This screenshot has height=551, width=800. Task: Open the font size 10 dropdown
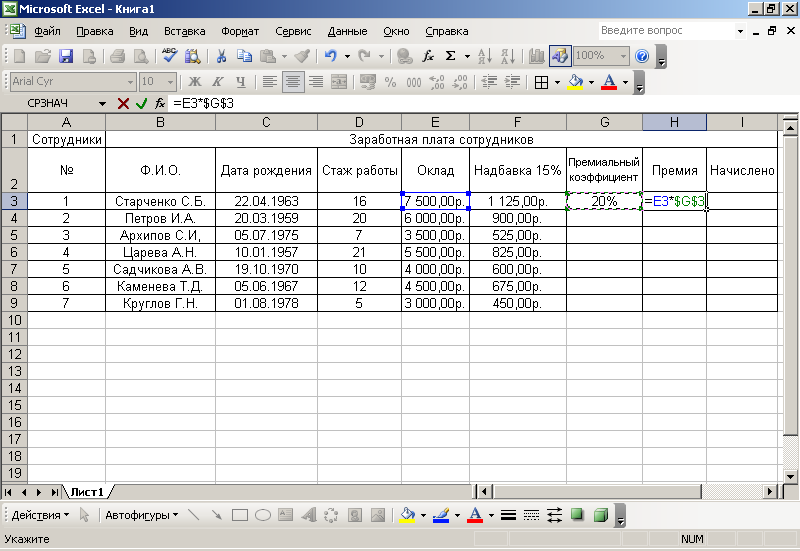[170, 82]
